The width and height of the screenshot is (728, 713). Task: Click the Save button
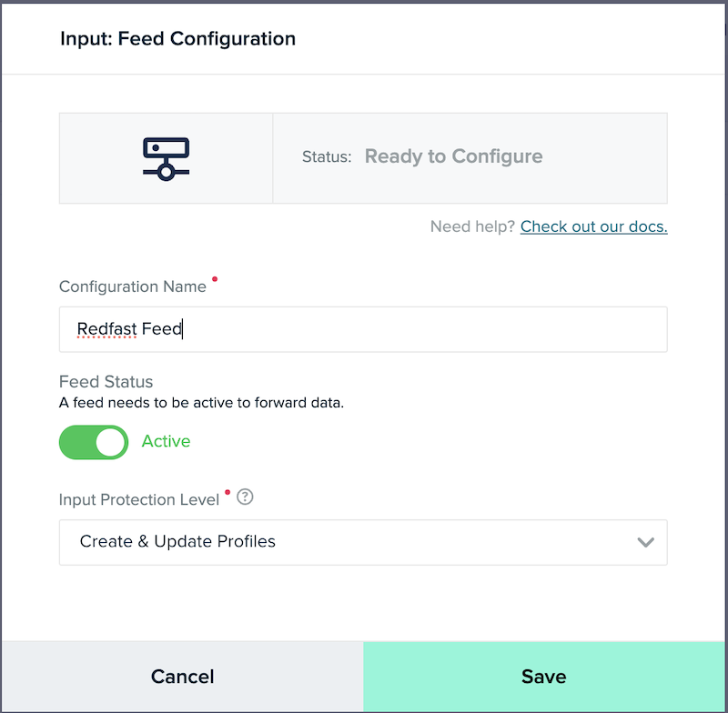click(x=543, y=677)
